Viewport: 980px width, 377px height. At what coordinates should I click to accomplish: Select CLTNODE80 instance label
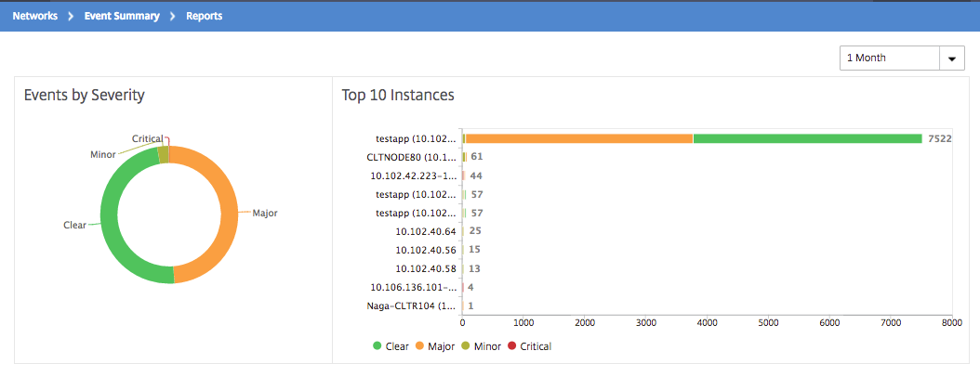pos(411,157)
